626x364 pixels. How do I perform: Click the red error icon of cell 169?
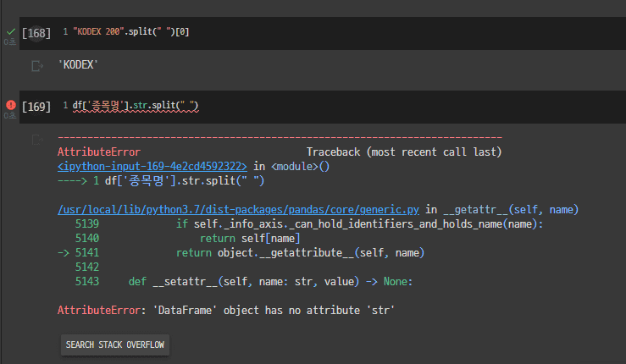(11, 105)
